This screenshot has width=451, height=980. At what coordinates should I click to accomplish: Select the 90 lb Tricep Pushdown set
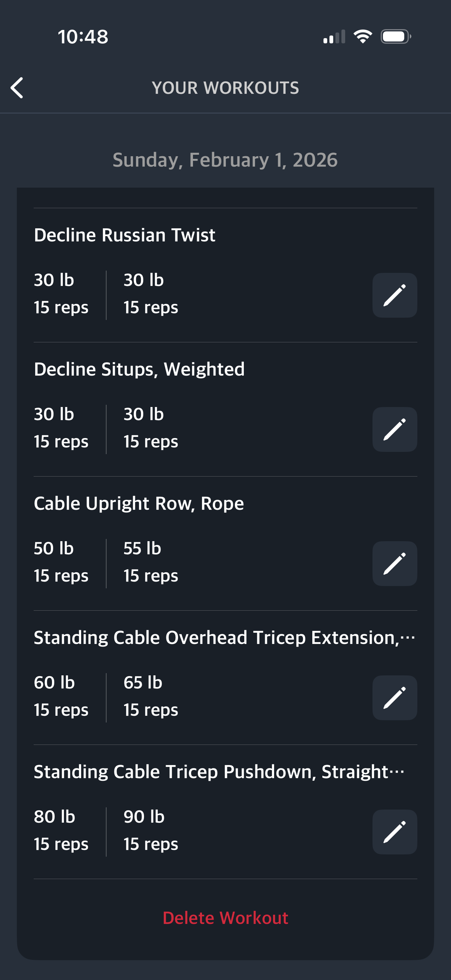[x=150, y=830]
